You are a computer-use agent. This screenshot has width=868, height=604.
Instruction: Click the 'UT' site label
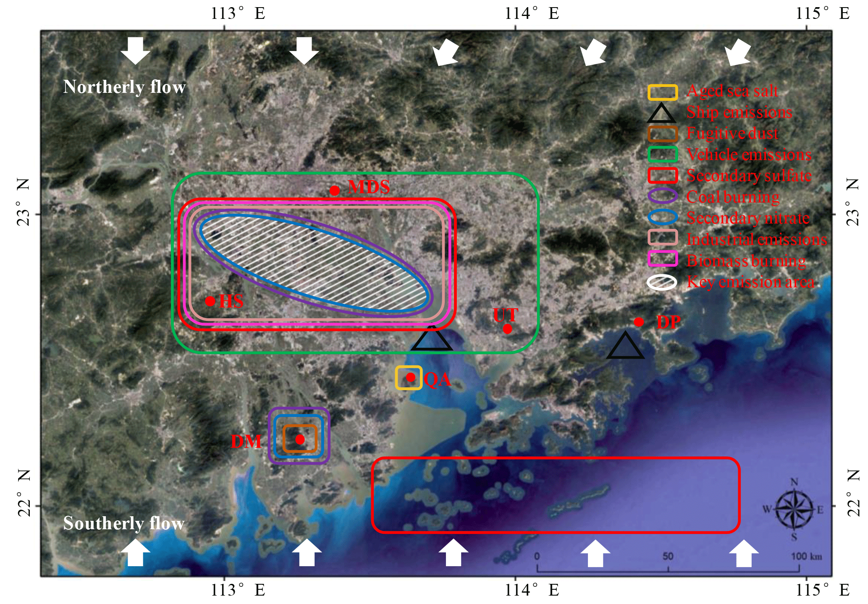pyautogui.click(x=506, y=315)
